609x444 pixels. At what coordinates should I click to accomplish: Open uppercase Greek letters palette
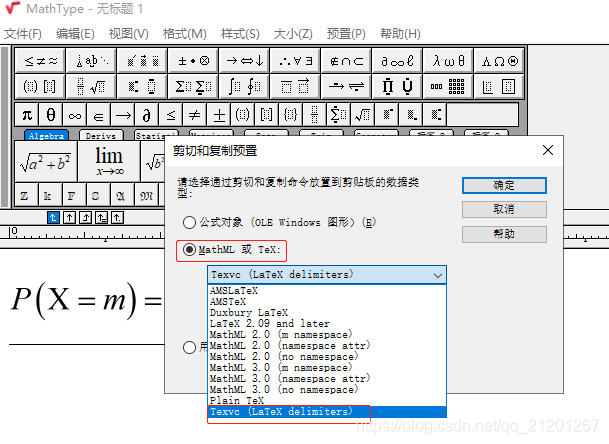coord(499,61)
